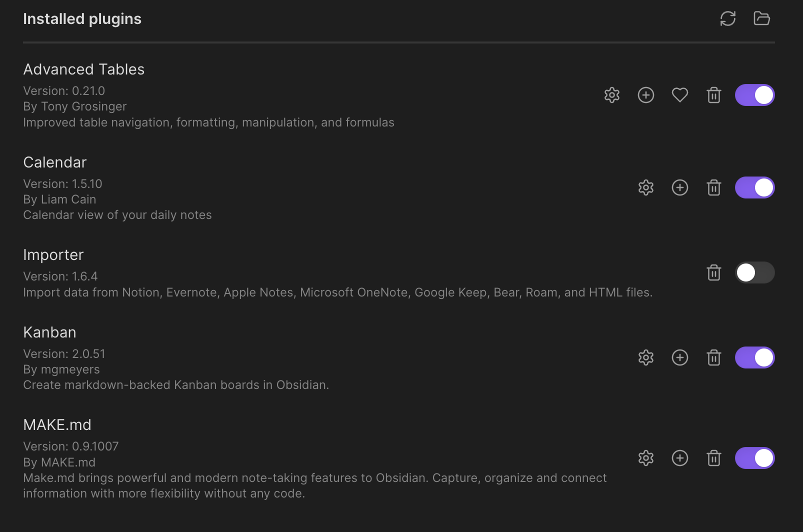Uninstall the Importer plugin
The width and height of the screenshot is (803, 532).
click(714, 272)
